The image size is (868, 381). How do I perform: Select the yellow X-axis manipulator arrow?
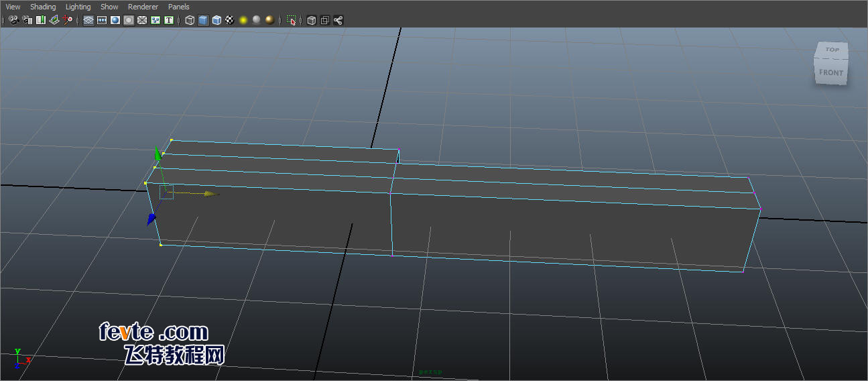click(211, 194)
